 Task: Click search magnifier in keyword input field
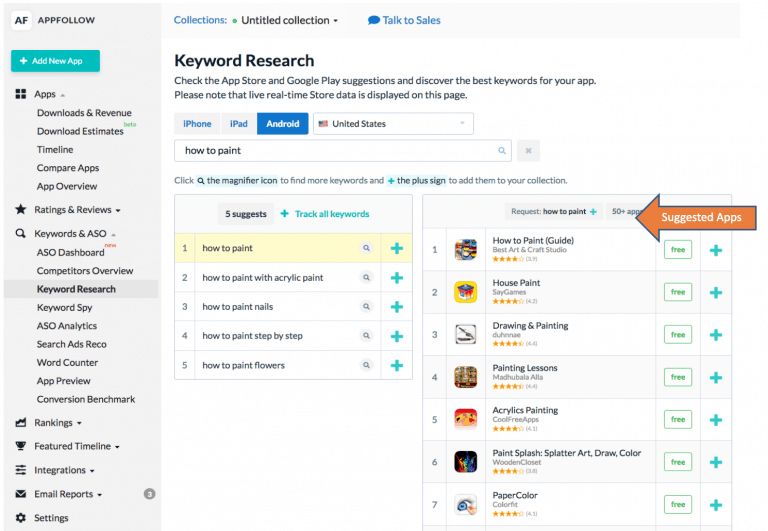click(503, 151)
